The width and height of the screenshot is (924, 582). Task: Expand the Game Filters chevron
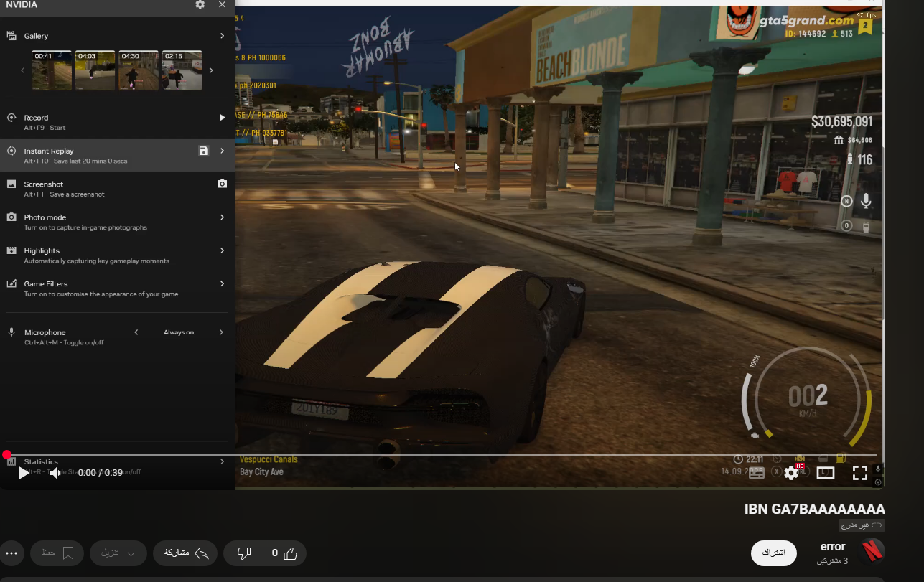(x=222, y=283)
